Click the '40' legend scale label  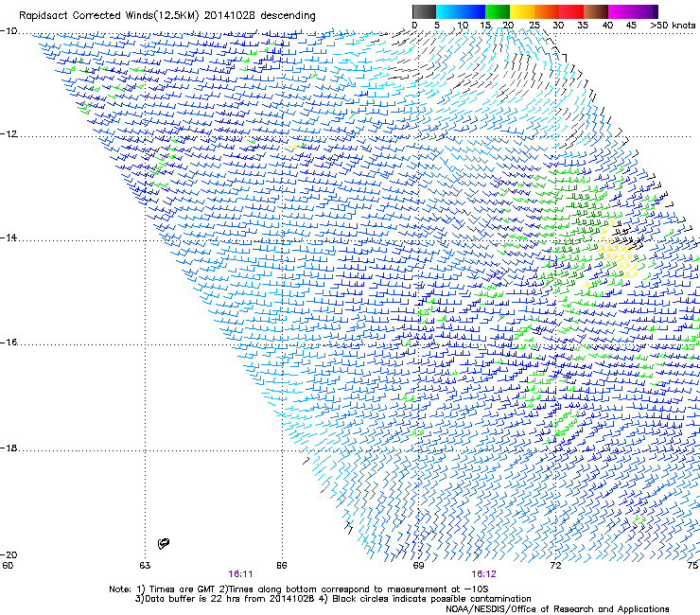point(607,26)
